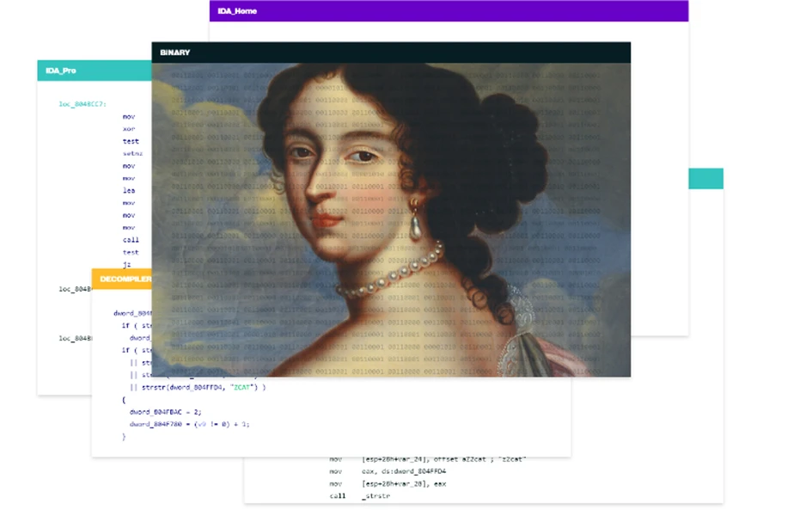Screen dimensions: 812x510
Task: Click the jz instruction line
Action: click(x=127, y=265)
